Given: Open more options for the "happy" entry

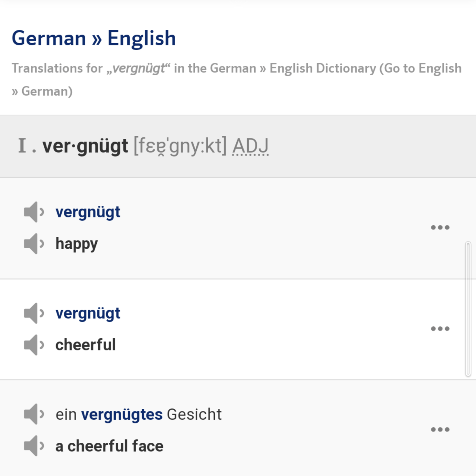Looking at the screenshot, I should (x=440, y=227).
